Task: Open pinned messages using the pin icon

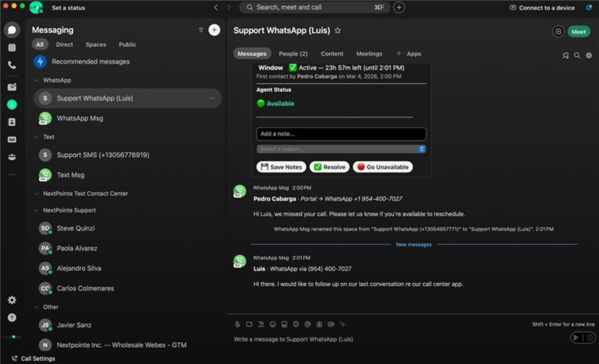Action: pos(565,55)
